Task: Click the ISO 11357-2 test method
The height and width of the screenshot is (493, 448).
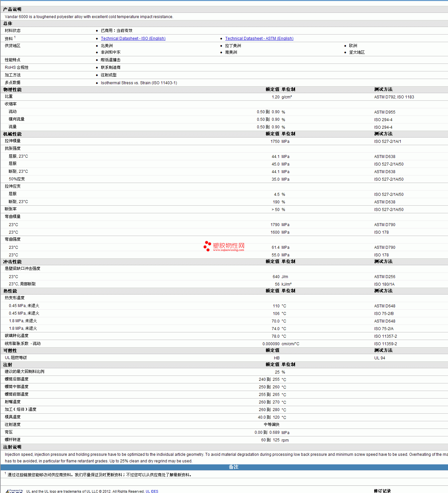Action: point(386,336)
